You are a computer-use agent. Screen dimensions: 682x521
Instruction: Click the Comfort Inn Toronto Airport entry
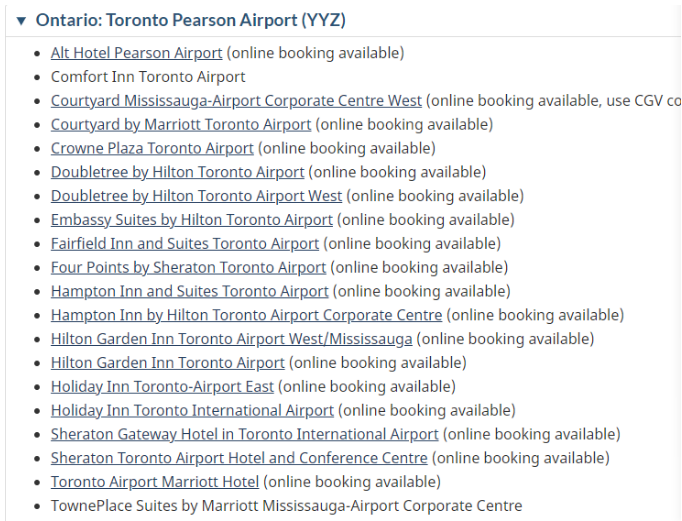click(148, 77)
